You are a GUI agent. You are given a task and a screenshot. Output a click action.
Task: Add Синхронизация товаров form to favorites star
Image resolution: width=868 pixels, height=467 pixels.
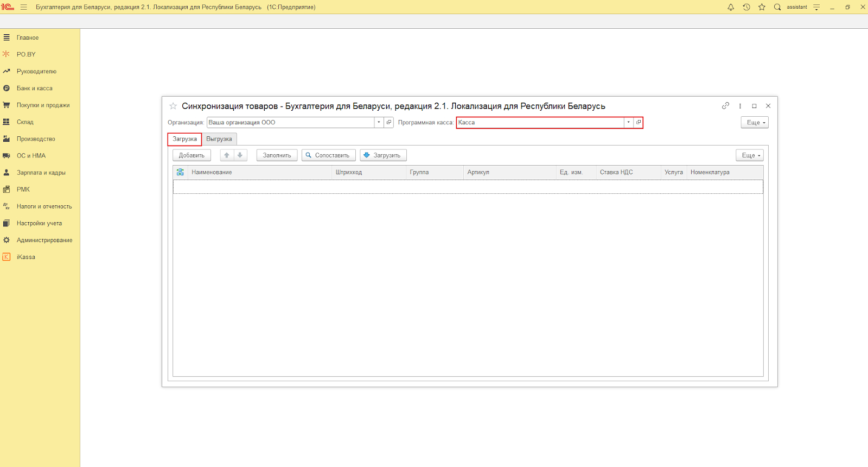point(173,106)
